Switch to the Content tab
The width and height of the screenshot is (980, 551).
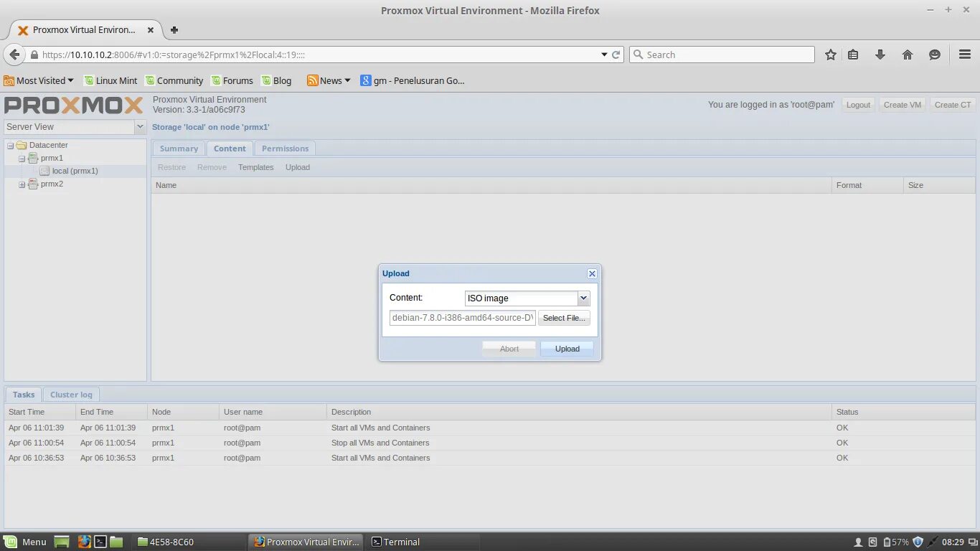[x=230, y=149]
